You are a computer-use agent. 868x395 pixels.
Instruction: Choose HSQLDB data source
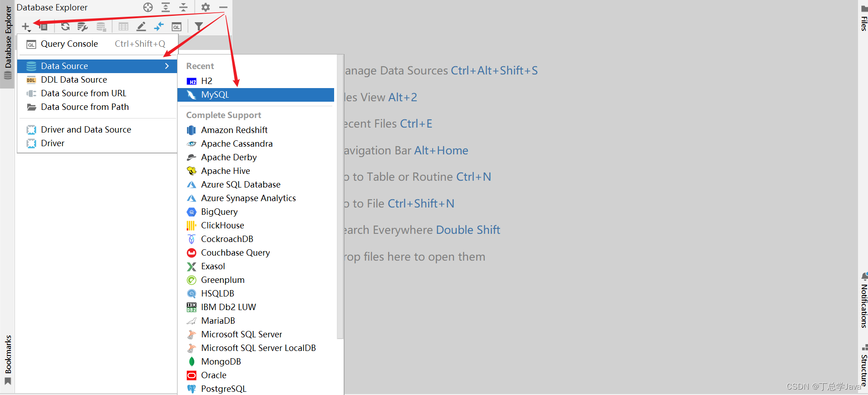(256, 294)
